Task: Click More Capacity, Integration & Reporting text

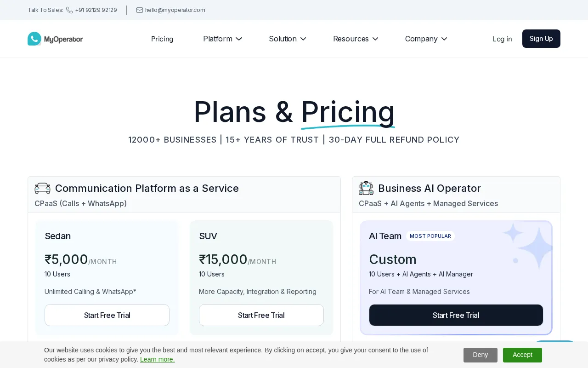Action: 258,292
